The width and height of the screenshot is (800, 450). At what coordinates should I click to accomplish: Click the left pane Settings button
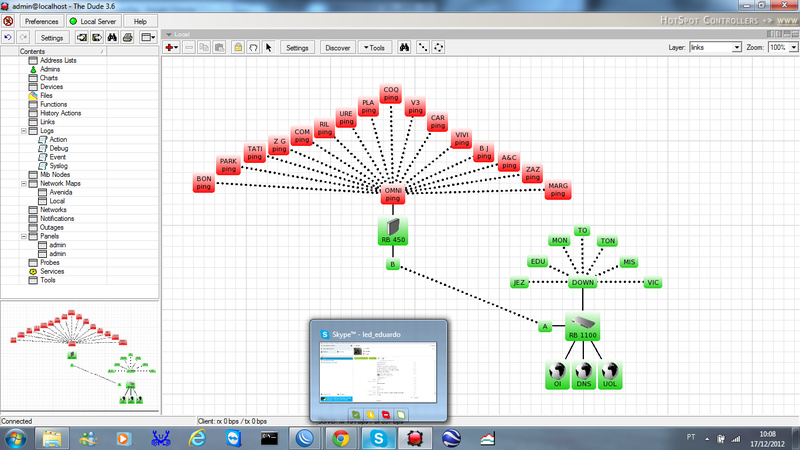click(52, 37)
